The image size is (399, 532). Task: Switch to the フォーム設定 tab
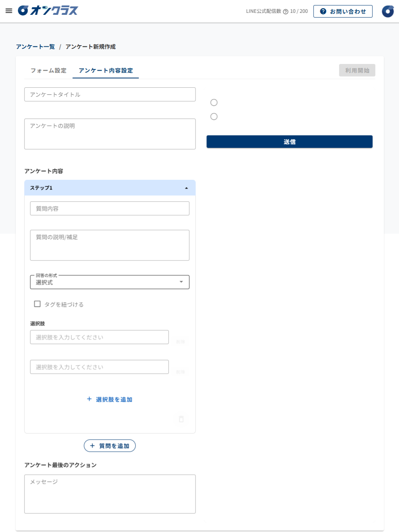point(49,71)
